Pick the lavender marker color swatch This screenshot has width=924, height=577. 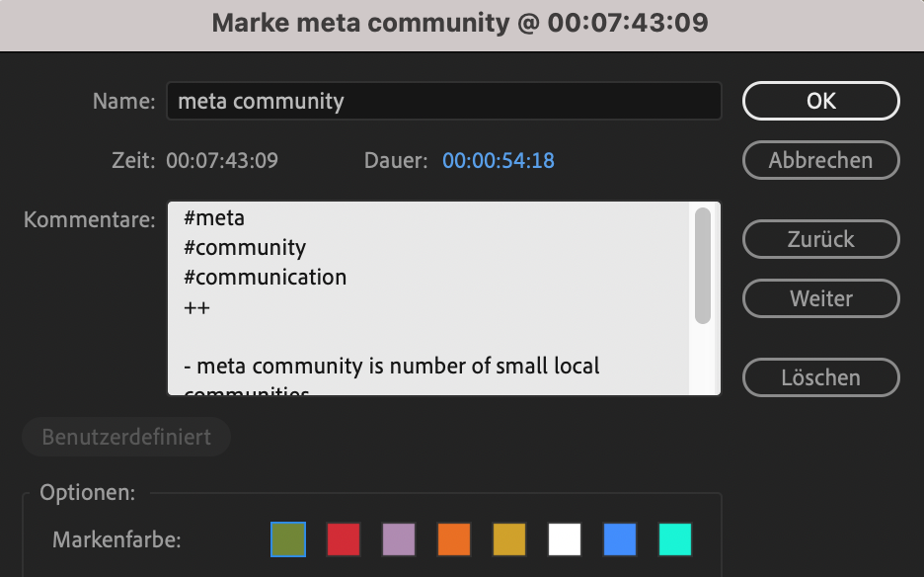tap(399, 539)
